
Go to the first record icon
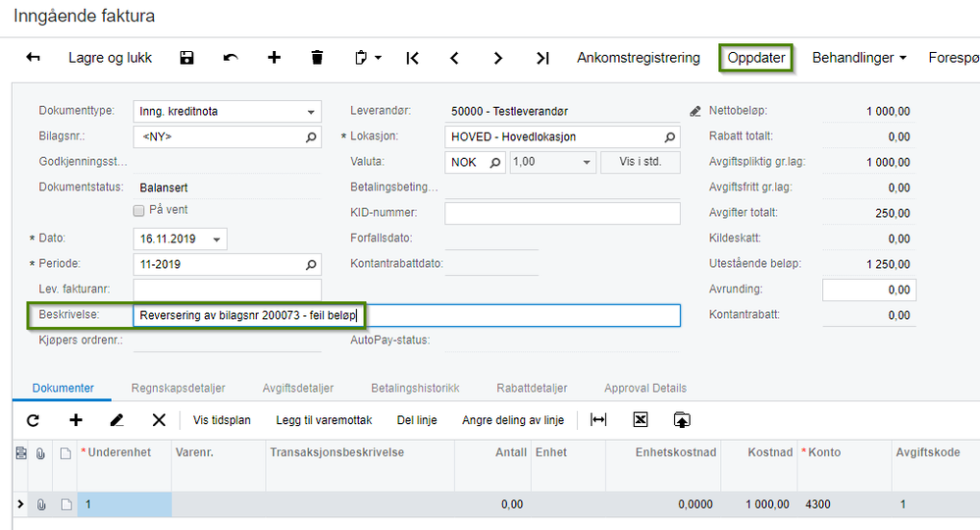(412, 58)
